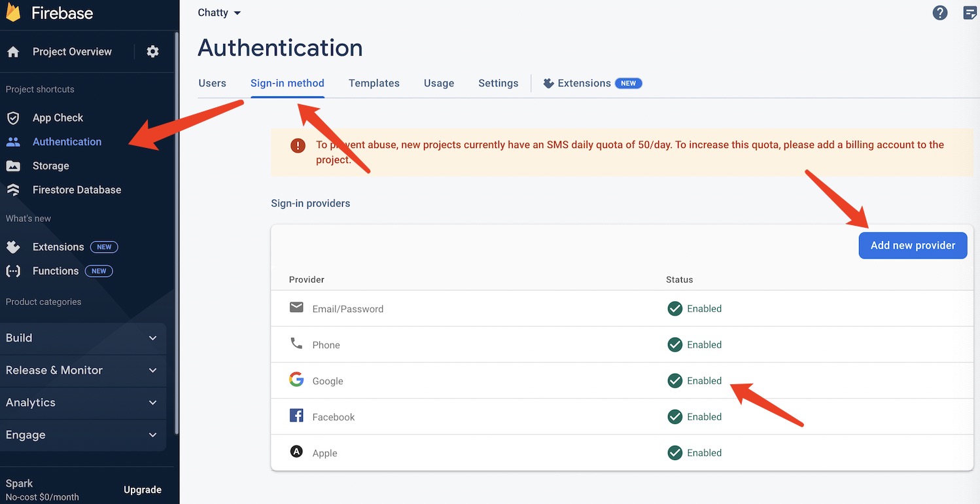Click the Spark plan label
980x504 pixels.
19,484
